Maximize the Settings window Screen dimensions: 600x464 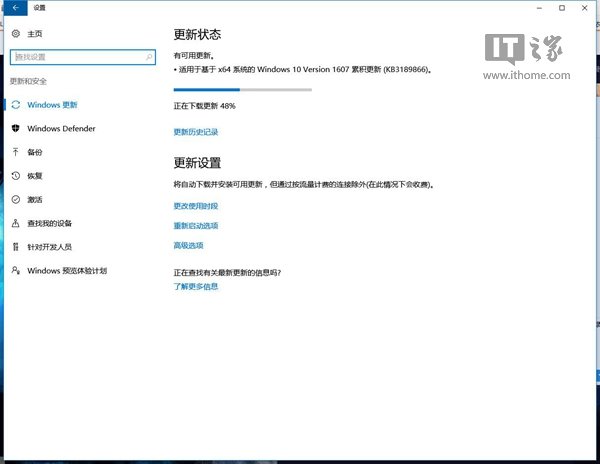pos(562,8)
